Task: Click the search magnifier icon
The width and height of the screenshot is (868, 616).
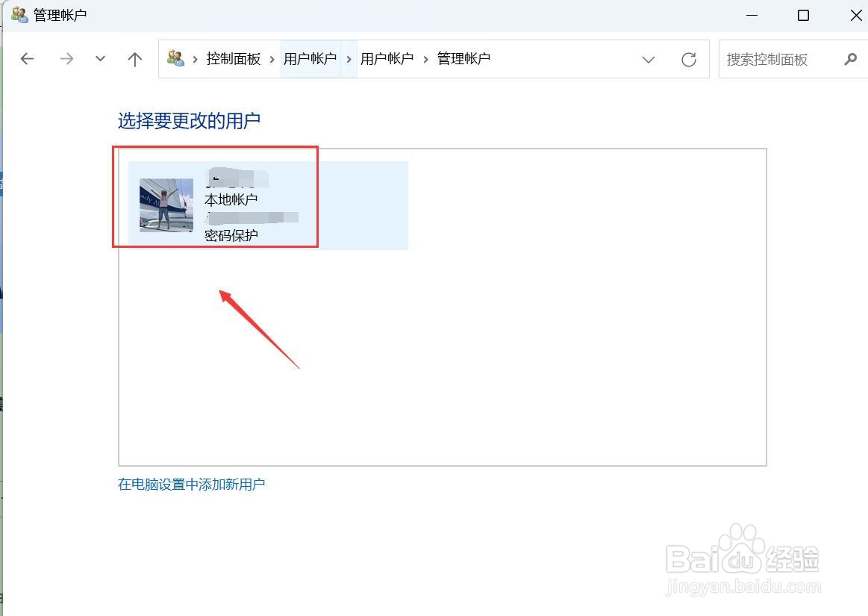Action: pos(851,59)
